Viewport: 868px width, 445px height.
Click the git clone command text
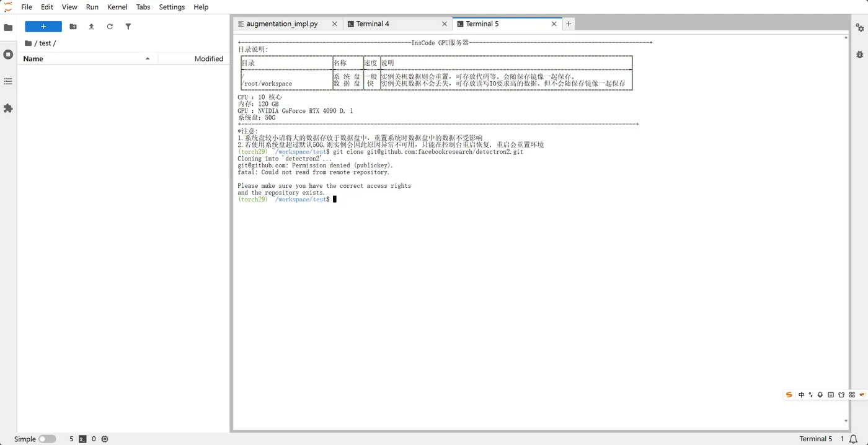[428, 152]
